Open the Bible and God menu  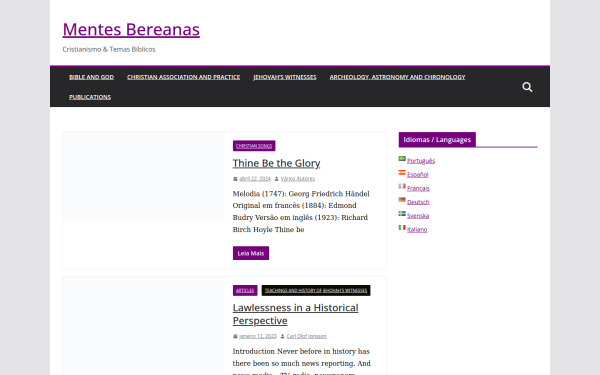(x=91, y=77)
